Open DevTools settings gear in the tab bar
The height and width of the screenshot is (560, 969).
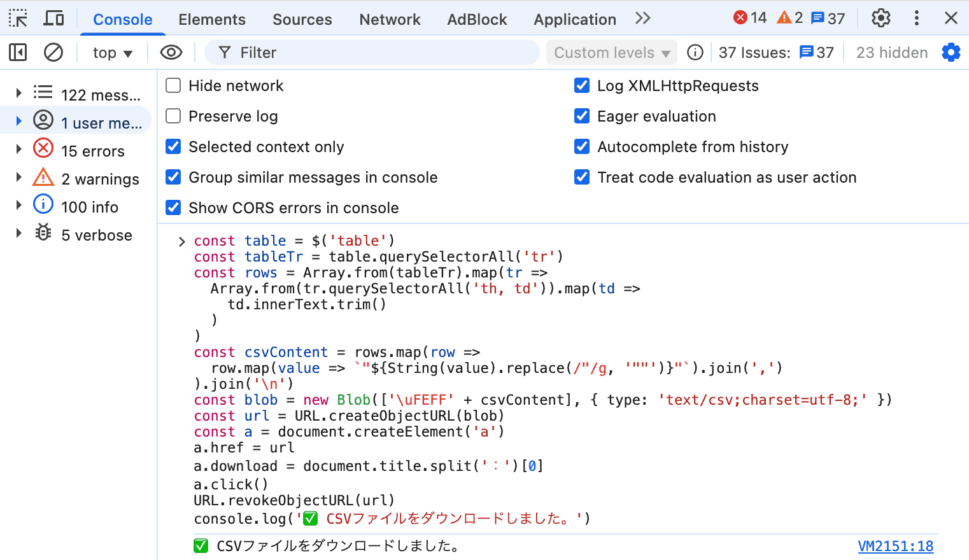coord(881,18)
